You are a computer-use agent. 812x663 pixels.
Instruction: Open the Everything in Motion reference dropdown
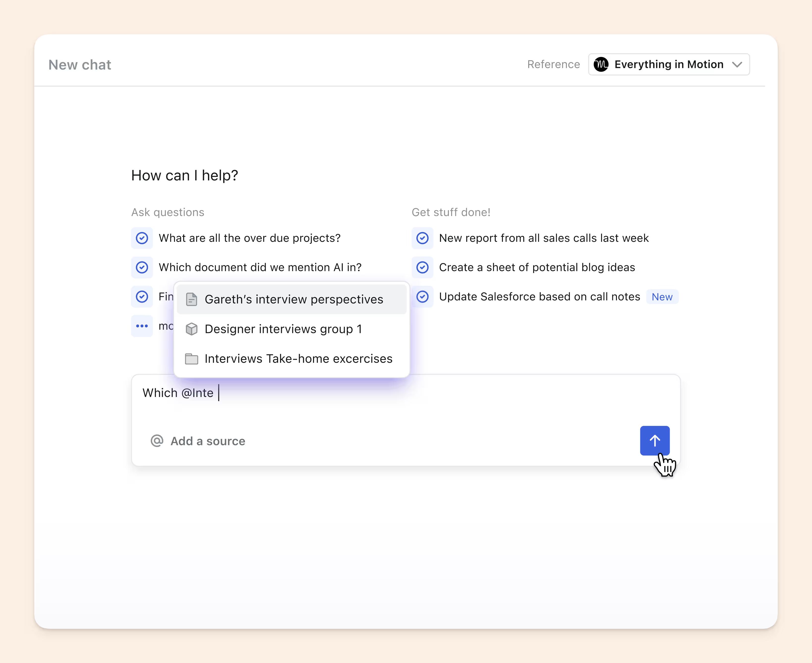[x=669, y=64]
